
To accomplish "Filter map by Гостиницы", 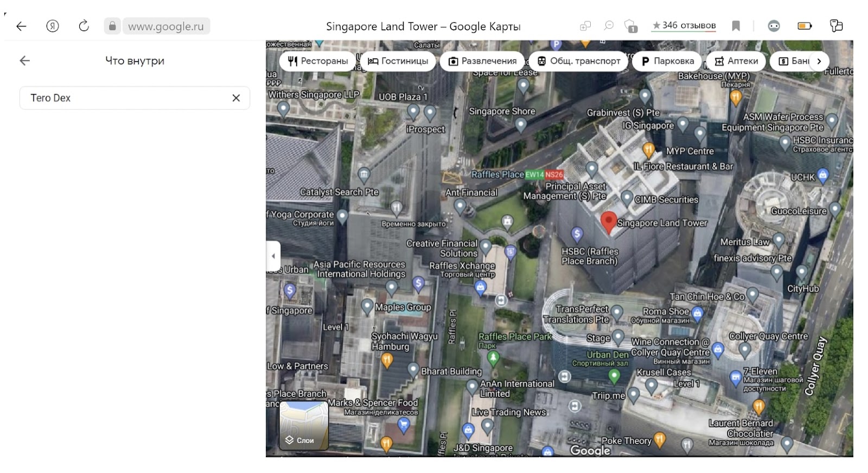I will (x=398, y=61).
